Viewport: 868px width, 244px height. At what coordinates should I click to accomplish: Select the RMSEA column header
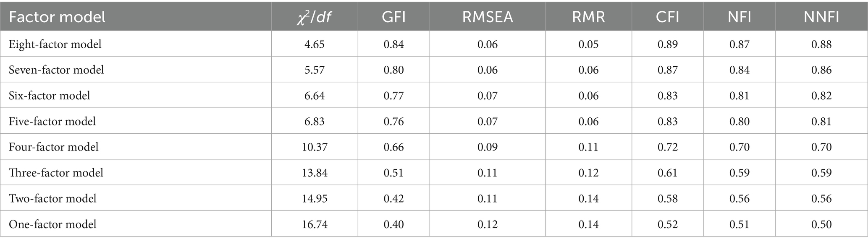point(487,17)
